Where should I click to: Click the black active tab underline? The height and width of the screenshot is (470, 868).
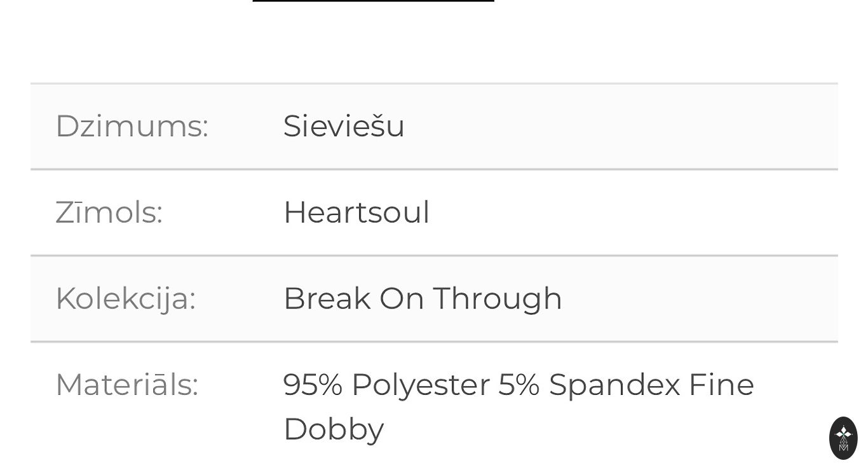click(x=373, y=1)
